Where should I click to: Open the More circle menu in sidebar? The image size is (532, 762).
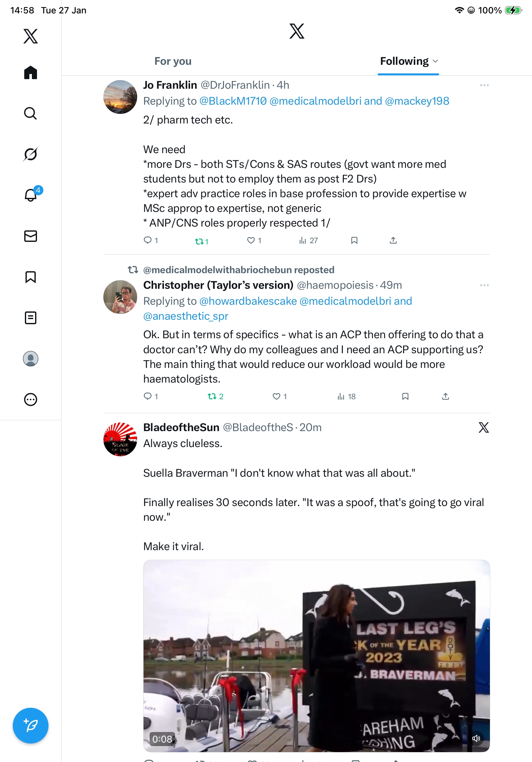(31, 400)
